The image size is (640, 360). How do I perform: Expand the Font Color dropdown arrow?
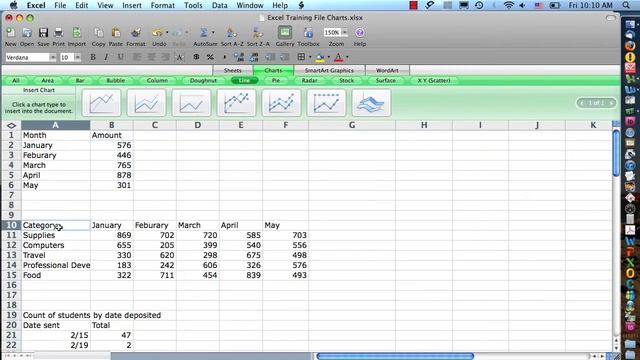point(347,57)
